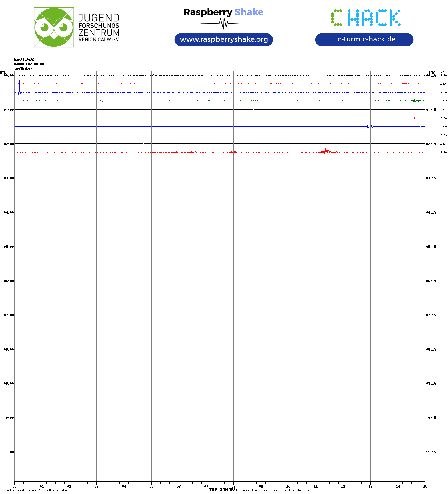Viewport: 448px width, 494px height.
Task: Click the green burst at end of fourth trace
Action: (416, 101)
